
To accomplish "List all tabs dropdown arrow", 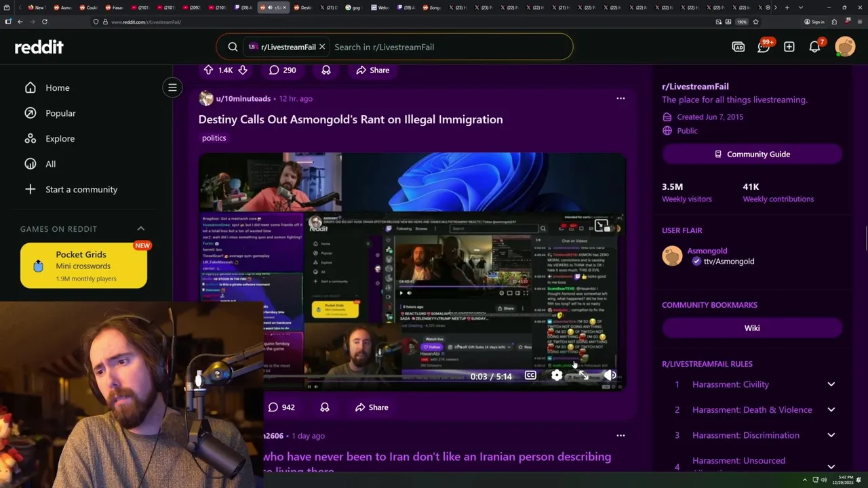I will 801,7.
